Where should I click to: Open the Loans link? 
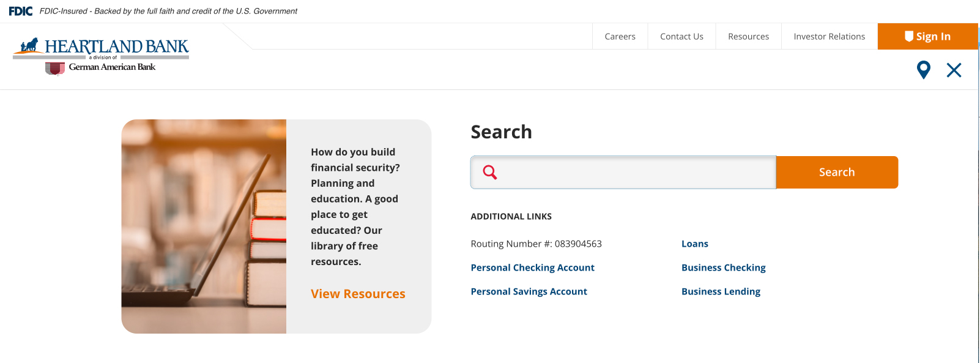click(694, 244)
